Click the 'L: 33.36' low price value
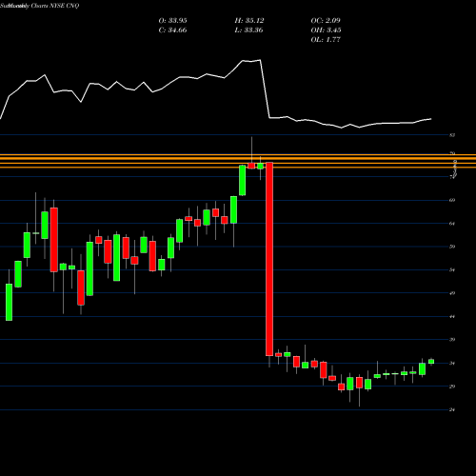This screenshot has width=476, height=476. (x=249, y=30)
